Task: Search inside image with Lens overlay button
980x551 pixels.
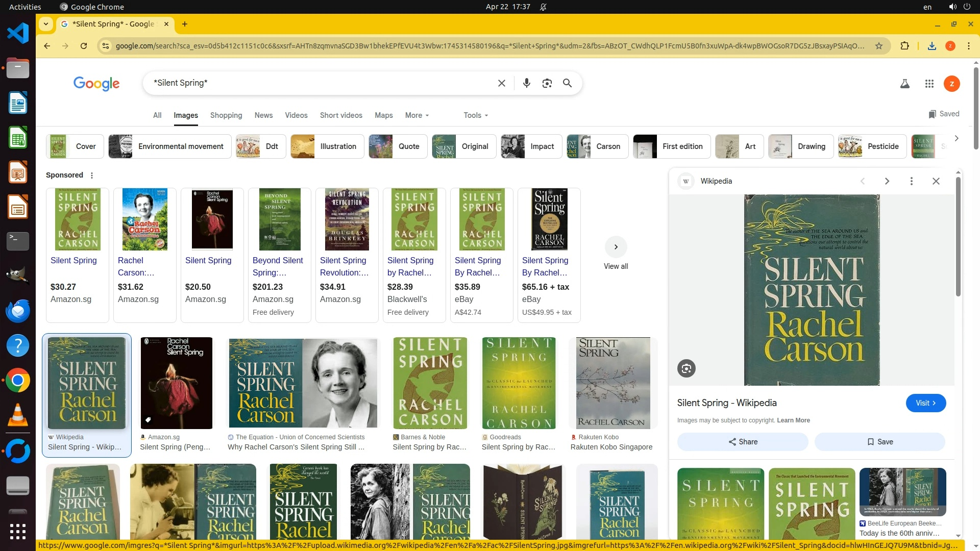Action: (x=686, y=368)
